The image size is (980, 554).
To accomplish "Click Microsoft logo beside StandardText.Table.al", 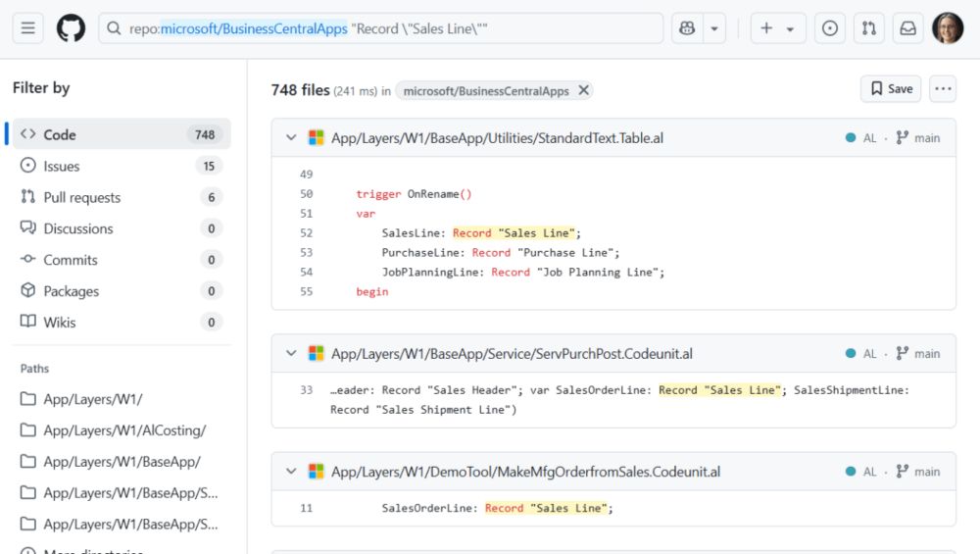I will click(x=317, y=137).
